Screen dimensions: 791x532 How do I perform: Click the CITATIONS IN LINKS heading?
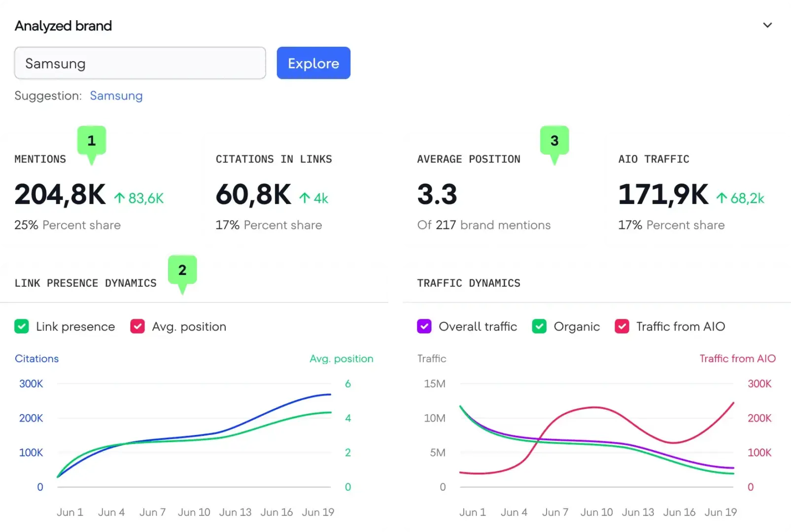click(x=274, y=159)
